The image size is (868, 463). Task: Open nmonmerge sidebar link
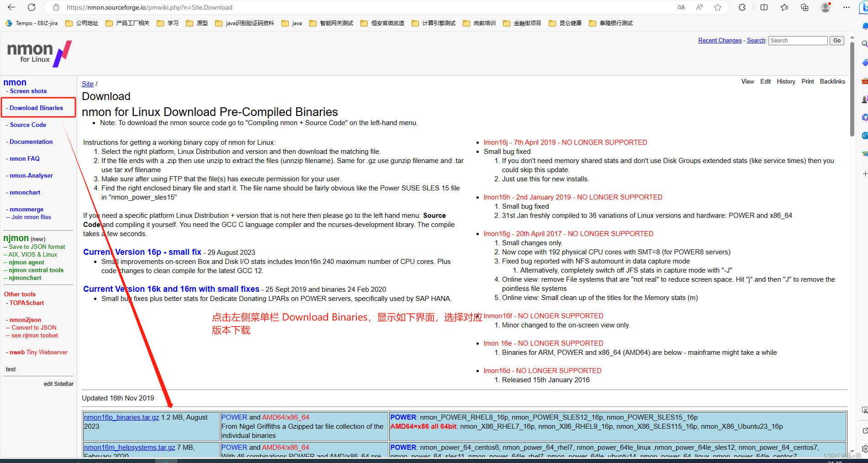point(26,210)
